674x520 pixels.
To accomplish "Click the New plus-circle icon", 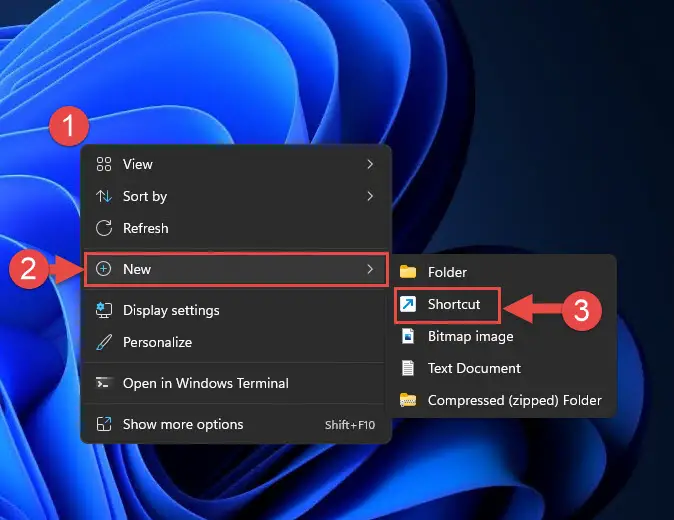I will [104, 269].
